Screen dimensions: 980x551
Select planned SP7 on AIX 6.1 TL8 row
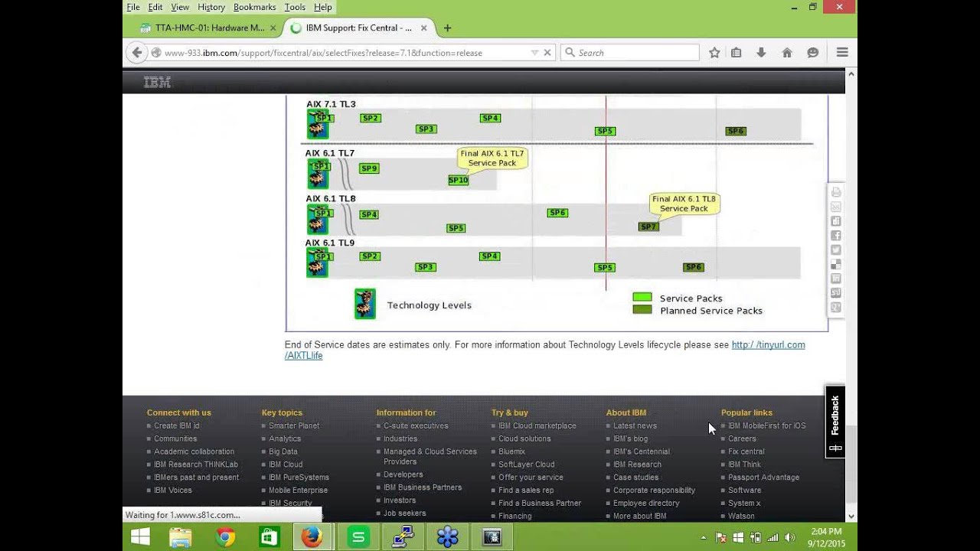648,227
